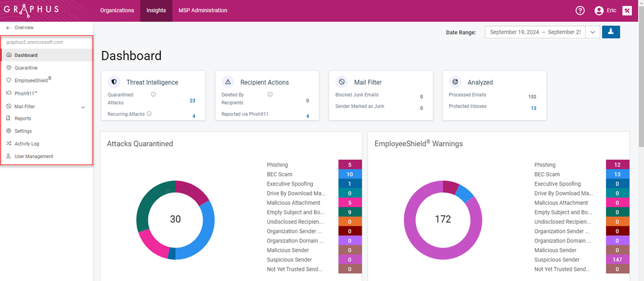Select the Insights tab
Screen dimensions: 644x281
pyautogui.click(x=156, y=11)
